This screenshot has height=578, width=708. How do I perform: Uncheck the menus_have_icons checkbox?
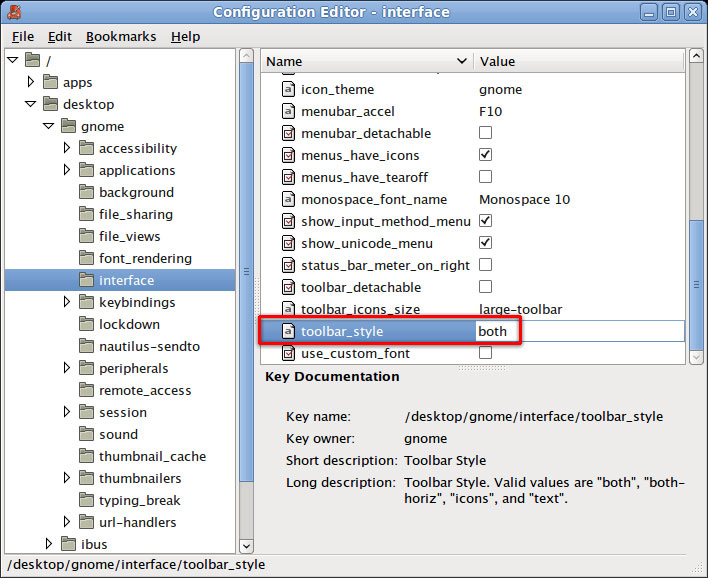[x=485, y=155]
